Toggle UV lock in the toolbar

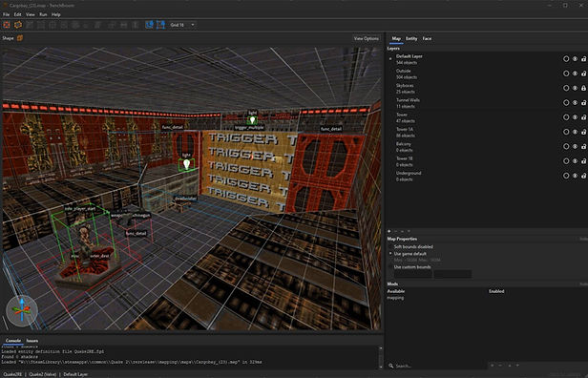click(x=161, y=25)
